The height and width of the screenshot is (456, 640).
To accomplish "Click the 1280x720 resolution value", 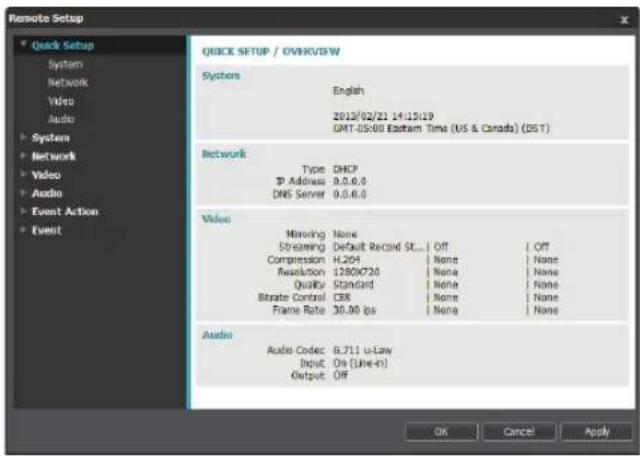I will click(356, 272).
